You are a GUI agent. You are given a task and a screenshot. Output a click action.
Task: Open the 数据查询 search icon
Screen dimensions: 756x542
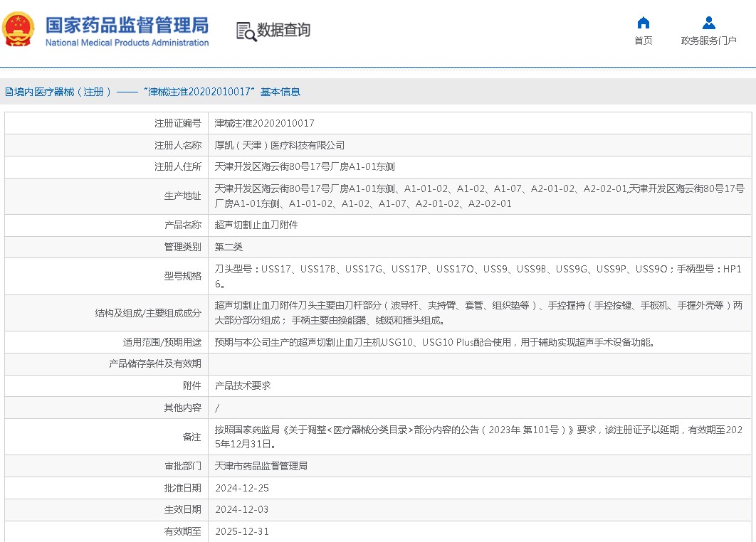pos(246,31)
